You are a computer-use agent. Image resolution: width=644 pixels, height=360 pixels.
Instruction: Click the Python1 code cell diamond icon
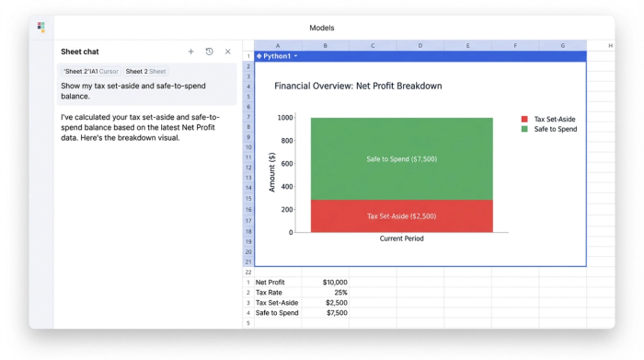[259, 56]
